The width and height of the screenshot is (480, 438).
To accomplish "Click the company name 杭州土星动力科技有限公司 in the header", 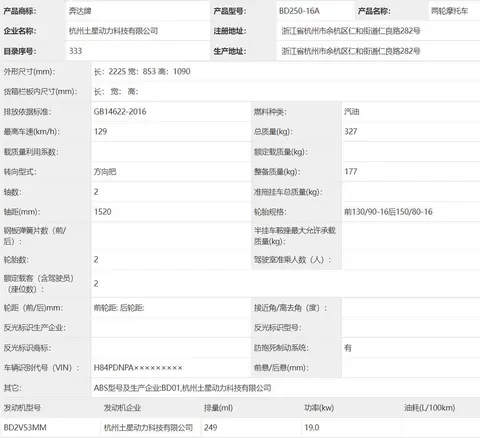I will tap(113, 31).
